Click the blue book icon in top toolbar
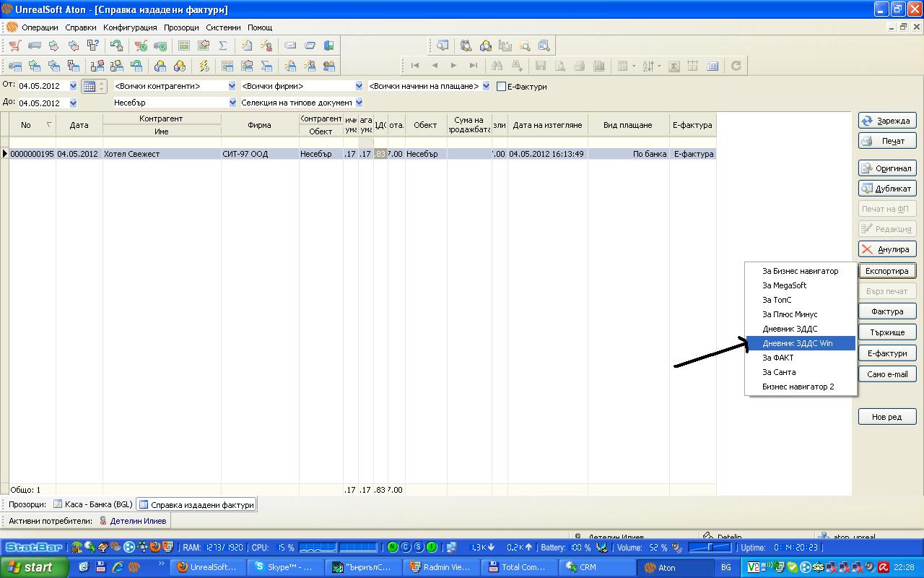The width and height of the screenshot is (924, 578). (329, 46)
